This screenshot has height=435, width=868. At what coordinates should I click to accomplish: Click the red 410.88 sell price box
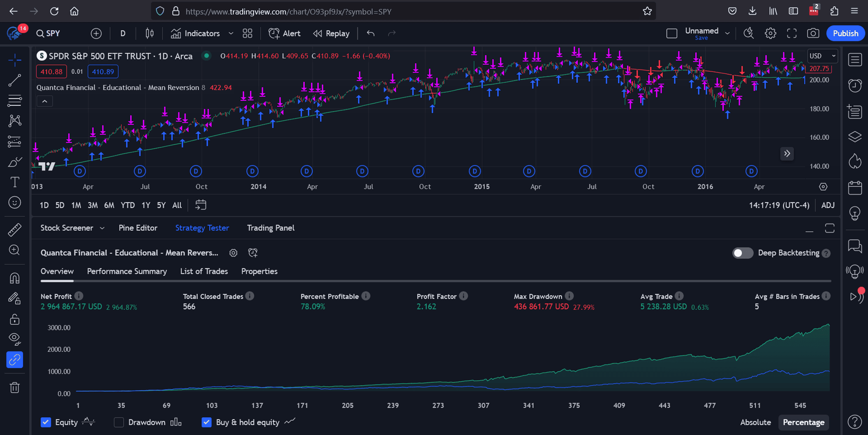coord(51,72)
